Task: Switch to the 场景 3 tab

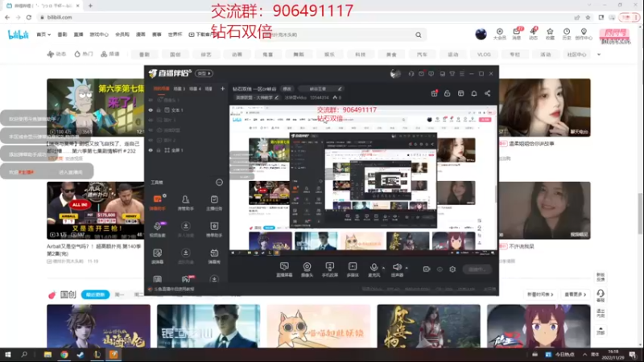Action: (x=179, y=88)
